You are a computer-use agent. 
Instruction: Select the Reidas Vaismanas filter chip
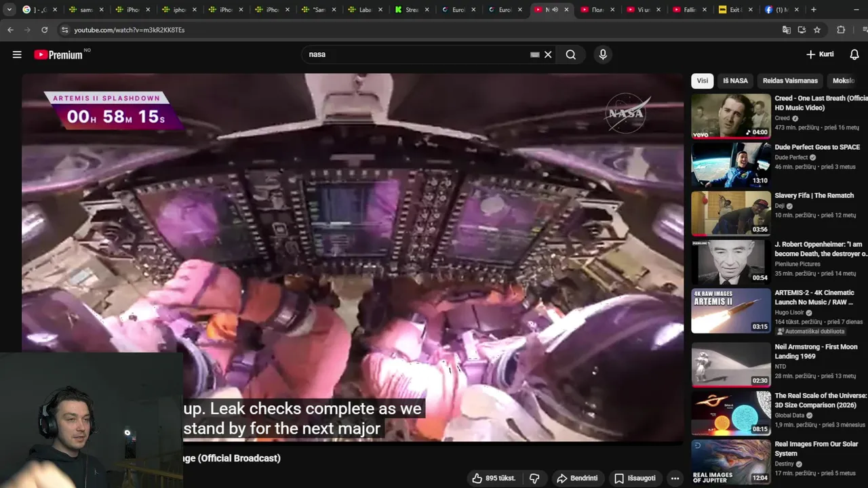tap(790, 81)
